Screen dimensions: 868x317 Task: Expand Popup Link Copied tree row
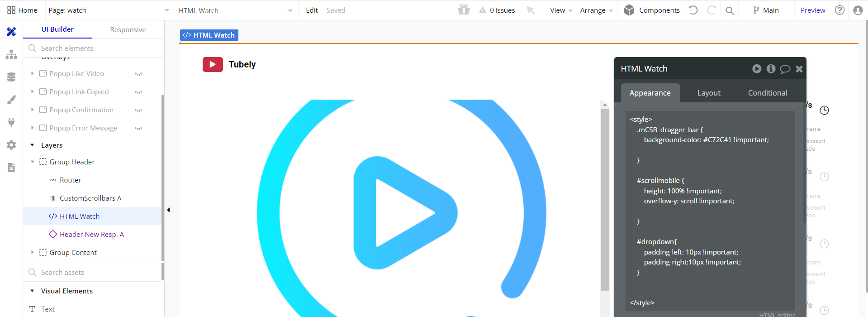[x=32, y=91]
